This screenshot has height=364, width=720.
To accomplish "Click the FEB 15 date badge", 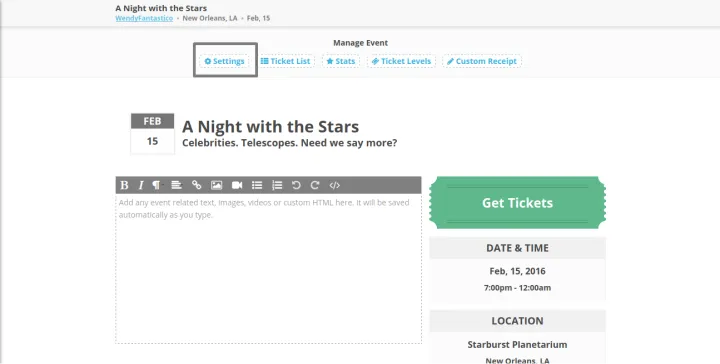I will (x=152, y=134).
